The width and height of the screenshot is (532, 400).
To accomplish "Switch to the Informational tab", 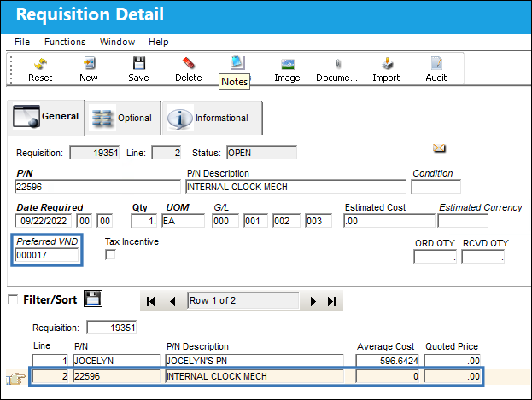I will point(213,118).
